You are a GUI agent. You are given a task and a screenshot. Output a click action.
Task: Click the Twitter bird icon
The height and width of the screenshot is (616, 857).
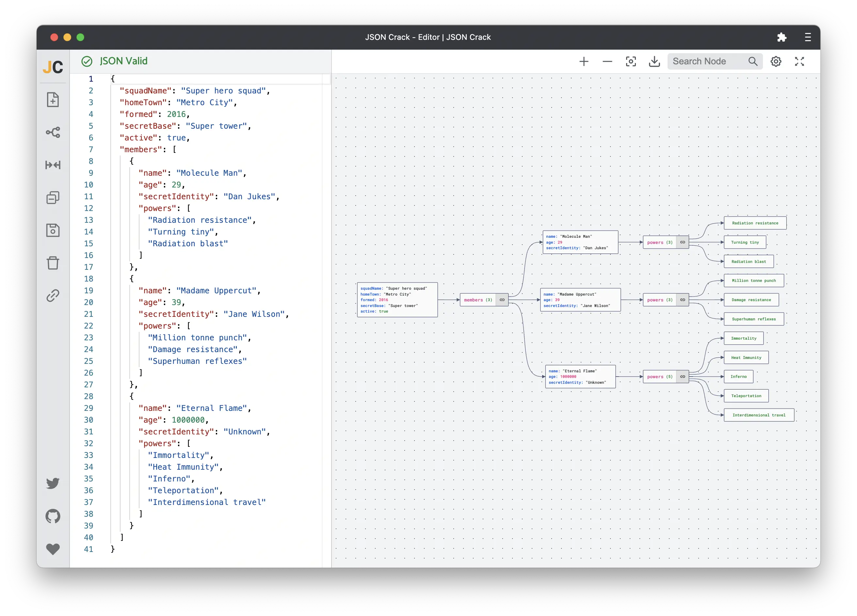click(53, 483)
